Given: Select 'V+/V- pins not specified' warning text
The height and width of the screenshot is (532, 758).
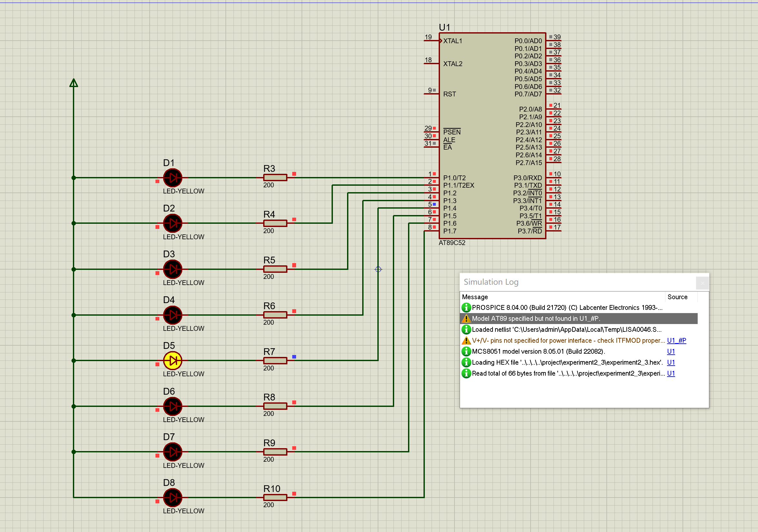Looking at the screenshot, I should click(x=568, y=340).
